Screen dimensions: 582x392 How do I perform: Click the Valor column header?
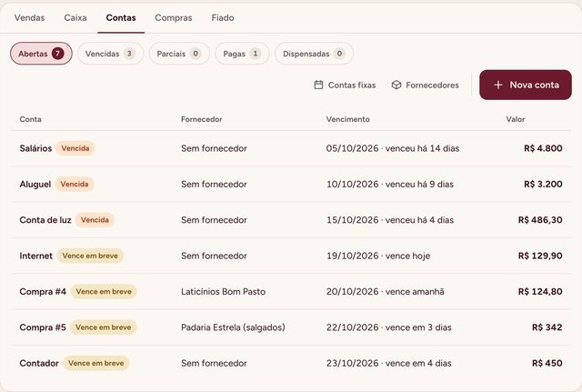516,119
